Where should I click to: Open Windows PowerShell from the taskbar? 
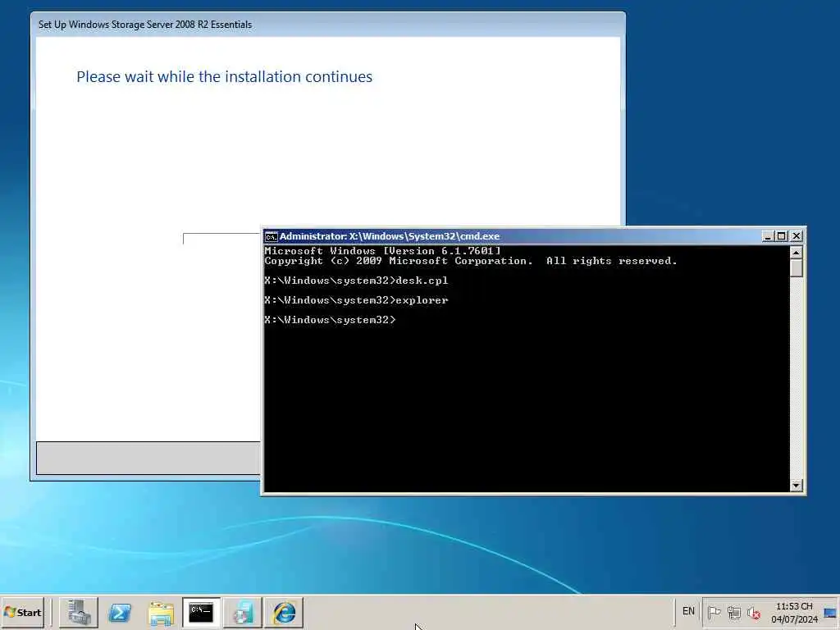(x=120, y=612)
